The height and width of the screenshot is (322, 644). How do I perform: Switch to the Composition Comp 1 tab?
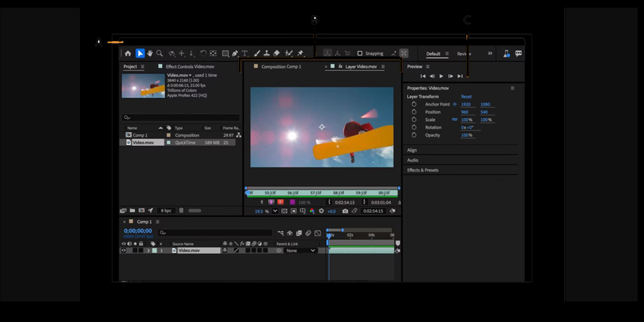(x=281, y=67)
